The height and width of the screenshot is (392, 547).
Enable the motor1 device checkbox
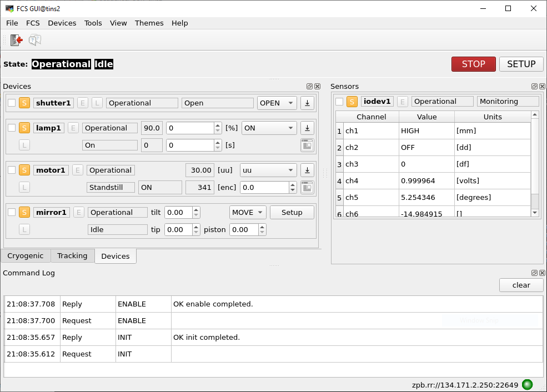pyautogui.click(x=12, y=170)
